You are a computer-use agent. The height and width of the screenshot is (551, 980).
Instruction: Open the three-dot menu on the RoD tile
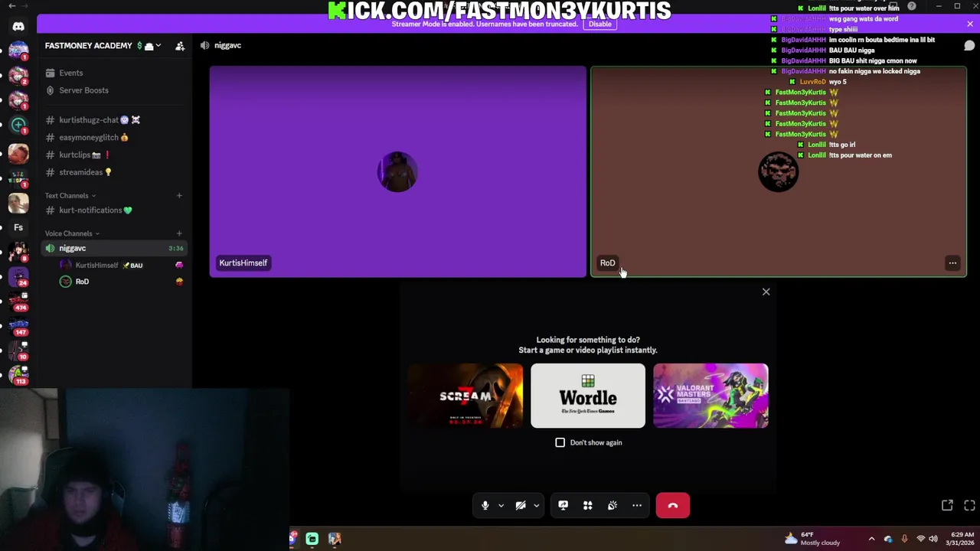tap(952, 263)
